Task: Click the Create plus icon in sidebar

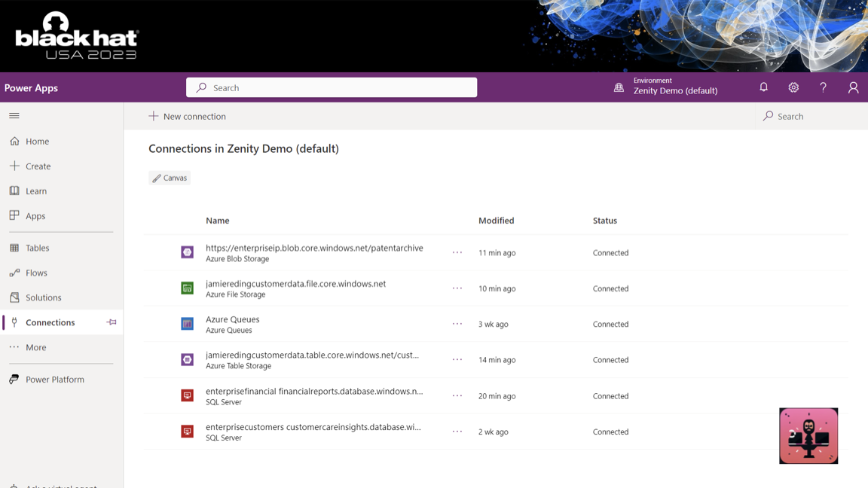Action: [x=14, y=166]
